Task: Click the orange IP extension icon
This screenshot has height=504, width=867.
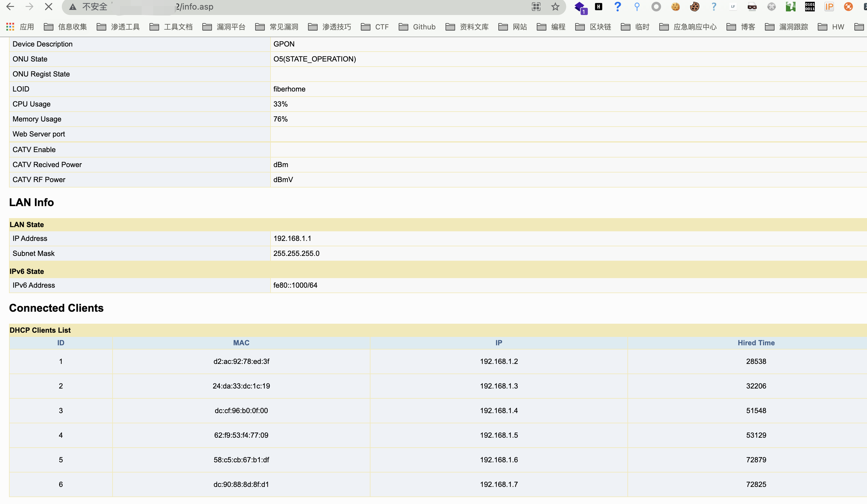Action: [x=829, y=7]
